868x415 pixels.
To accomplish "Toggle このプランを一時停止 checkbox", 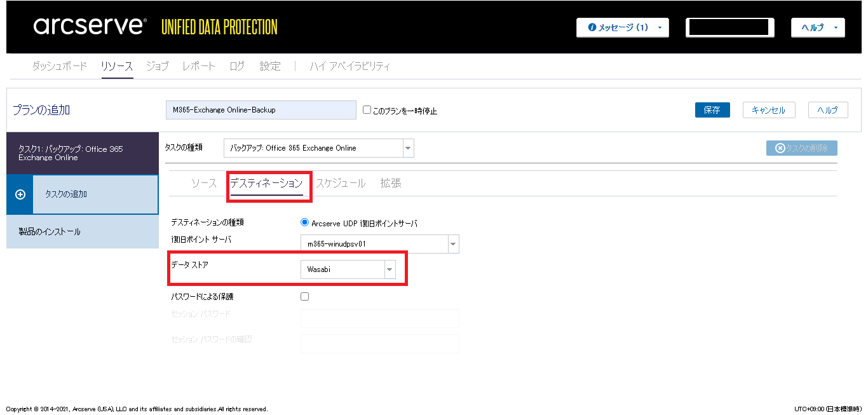I will pyautogui.click(x=367, y=109).
